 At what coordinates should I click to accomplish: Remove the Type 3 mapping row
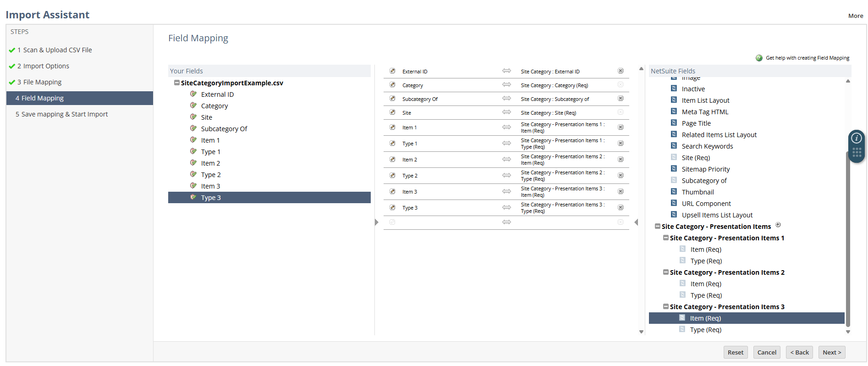pyautogui.click(x=621, y=207)
